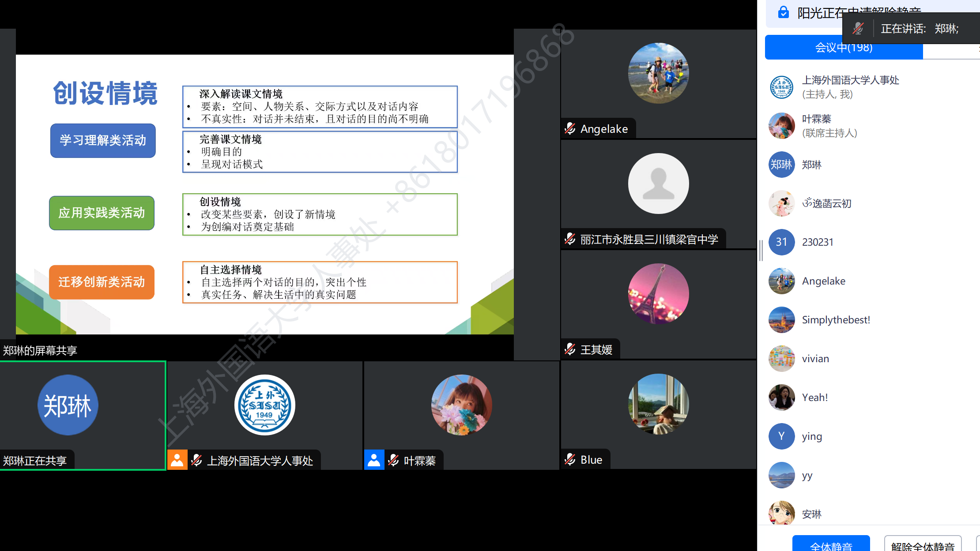Mute all participants with the 全体静音 button
Screen dimensions: 980x551
click(x=831, y=544)
